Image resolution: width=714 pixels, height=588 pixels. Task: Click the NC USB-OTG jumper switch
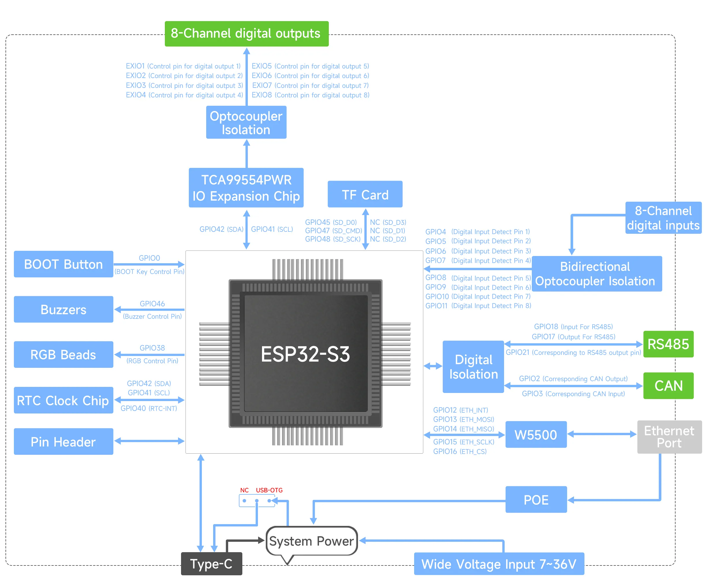pos(257,501)
